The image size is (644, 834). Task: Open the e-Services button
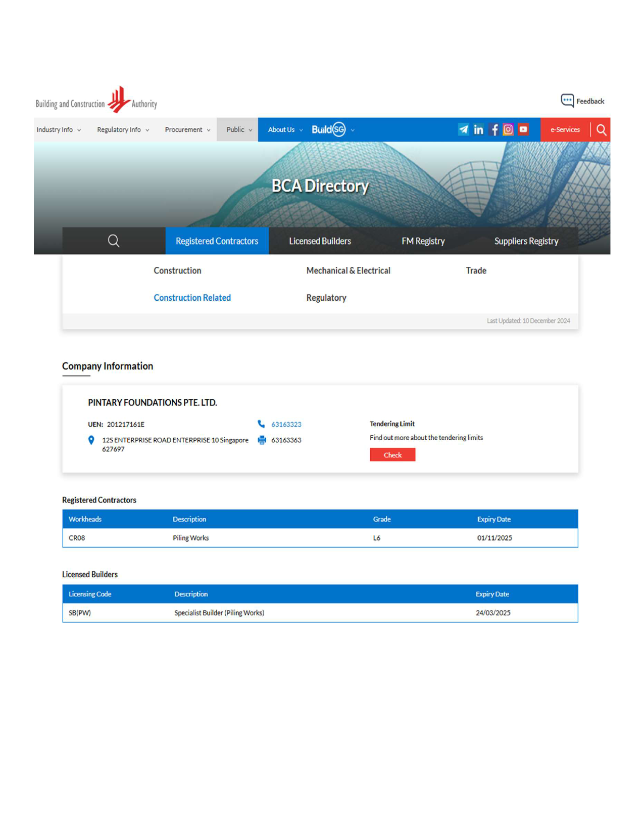coord(565,130)
